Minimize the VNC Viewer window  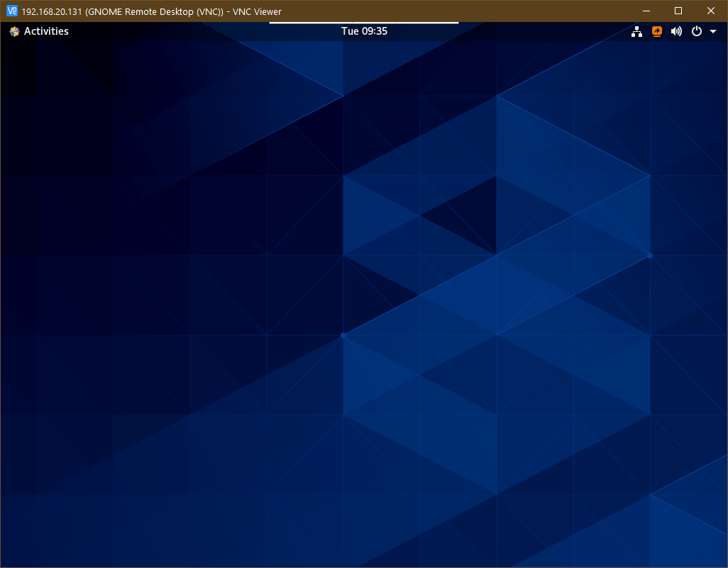tap(646, 11)
